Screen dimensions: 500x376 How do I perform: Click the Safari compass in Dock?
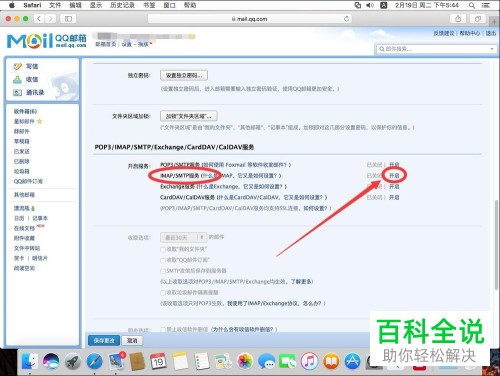[x=94, y=362]
